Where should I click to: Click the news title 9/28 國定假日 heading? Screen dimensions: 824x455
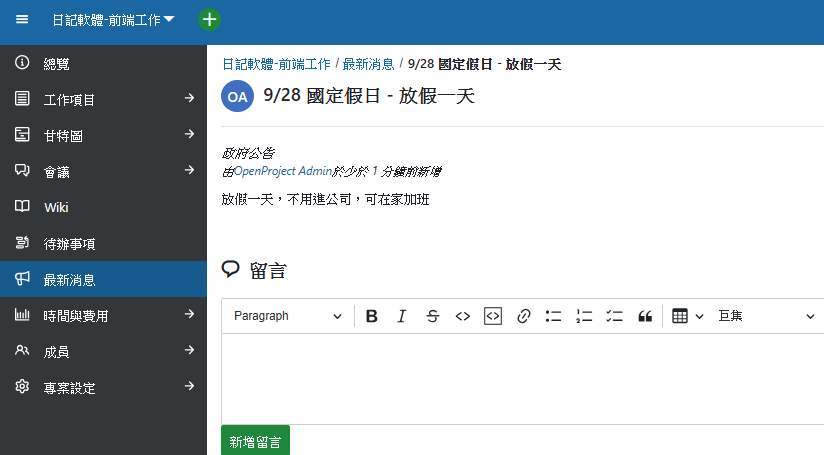(x=369, y=96)
